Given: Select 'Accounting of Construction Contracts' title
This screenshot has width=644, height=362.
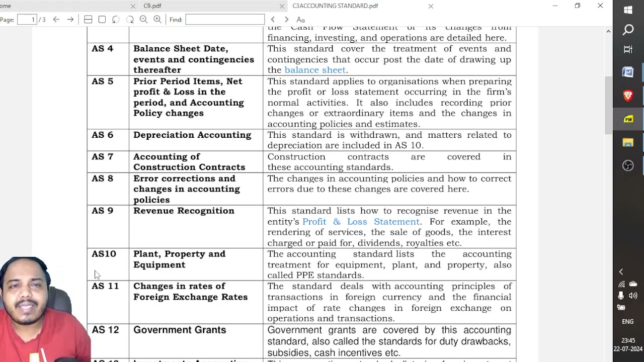Looking at the screenshot, I should [x=189, y=162].
